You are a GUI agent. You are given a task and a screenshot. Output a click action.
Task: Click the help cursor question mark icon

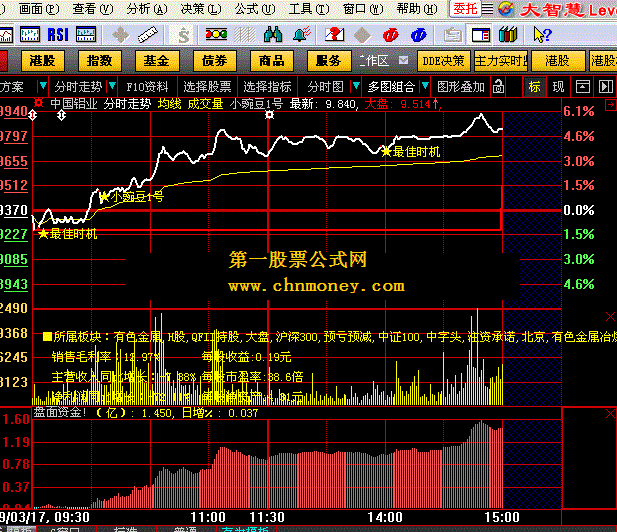542,35
